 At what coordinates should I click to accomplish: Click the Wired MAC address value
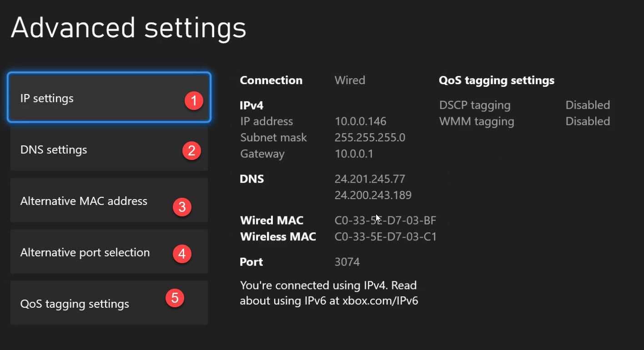pyautogui.click(x=385, y=220)
